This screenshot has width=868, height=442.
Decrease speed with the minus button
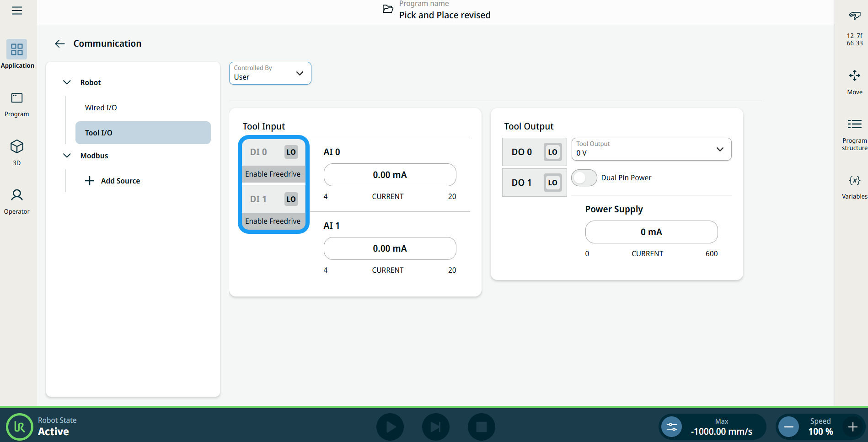pyautogui.click(x=789, y=427)
